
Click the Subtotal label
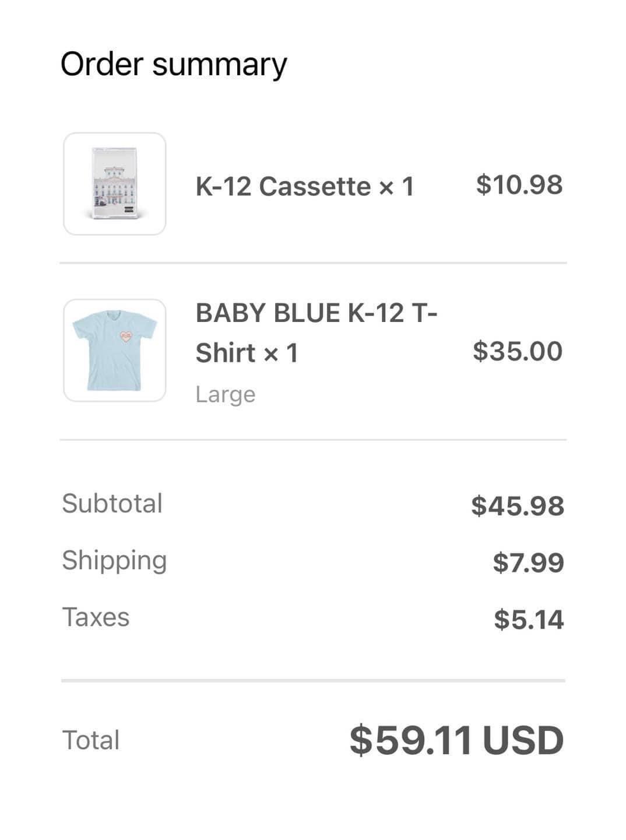pos(112,503)
